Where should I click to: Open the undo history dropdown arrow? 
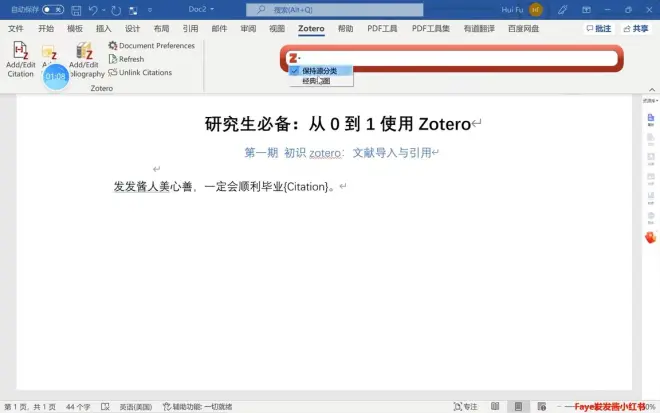(x=104, y=10)
